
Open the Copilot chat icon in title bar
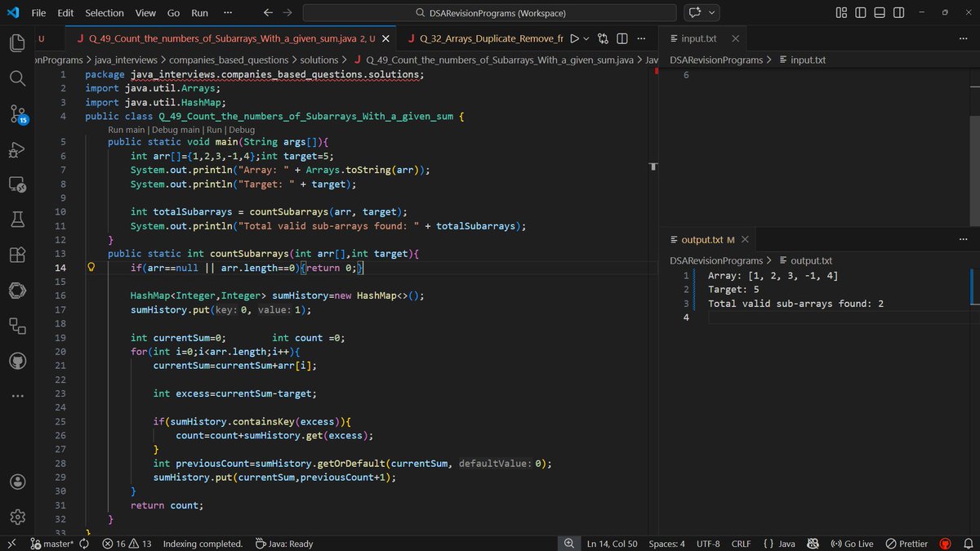695,13
